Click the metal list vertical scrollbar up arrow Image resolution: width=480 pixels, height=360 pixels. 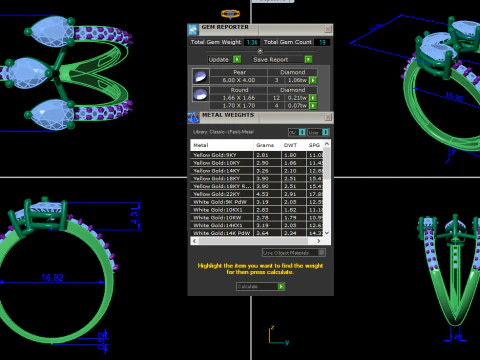(327, 144)
